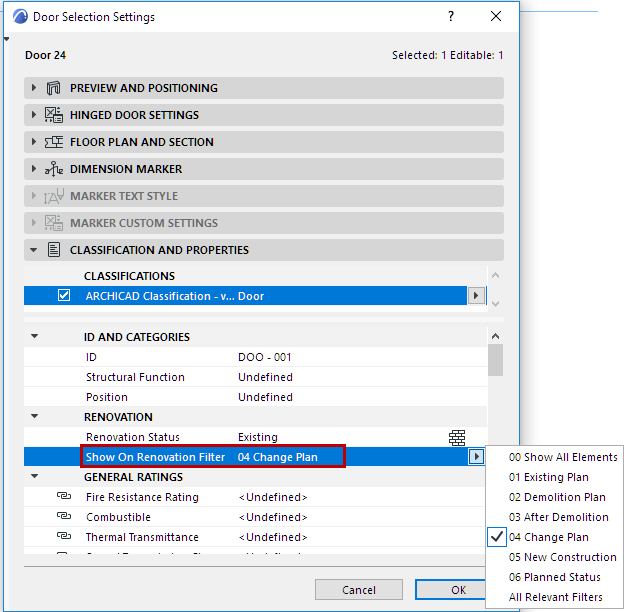Image resolution: width=627 pixels, height=612 pixels.
Task: Click link icon next to Thermal Transmittance
Action: [64, 536]
